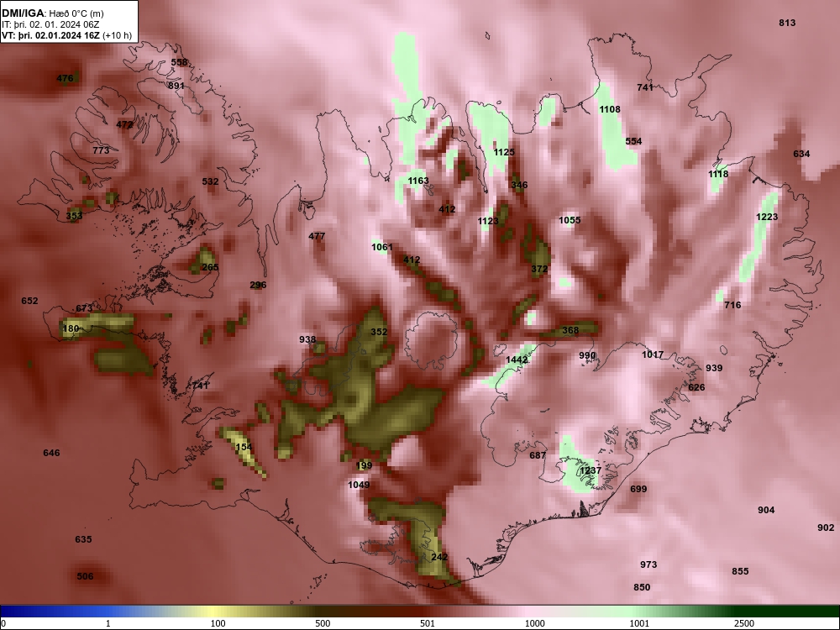Click the 'DMI/IGA: Hæð 0°C (m)' title text
Image resolution: width=840 pixels, height=630 pixels.
click(x=52, y=13)
